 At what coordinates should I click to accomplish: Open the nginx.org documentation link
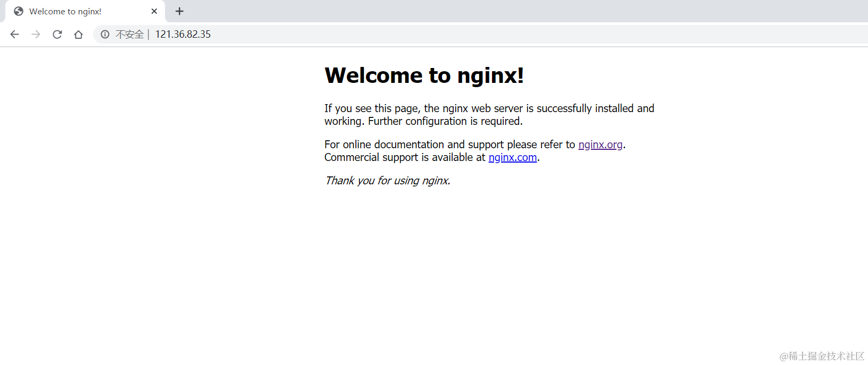[x=600, y=145]
